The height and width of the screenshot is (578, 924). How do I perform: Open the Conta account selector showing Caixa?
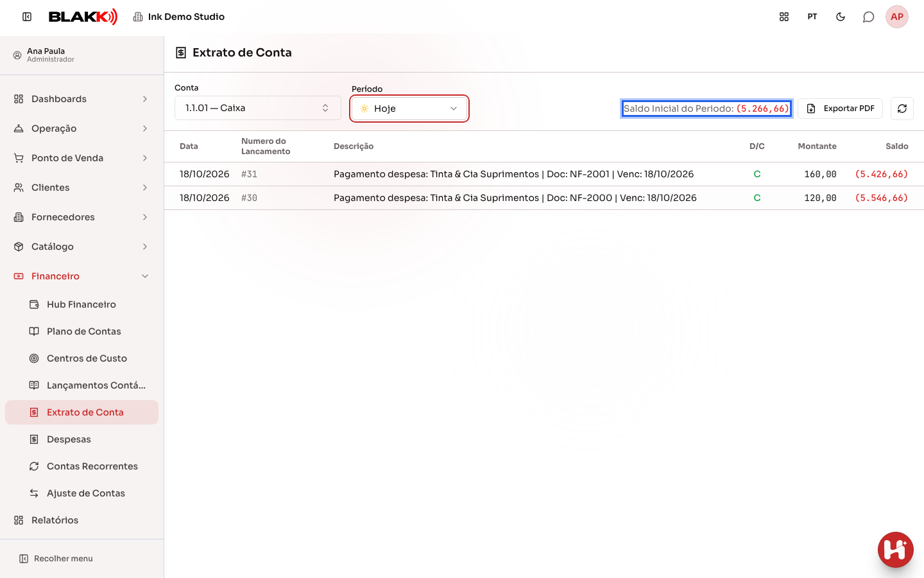point(258,108)
